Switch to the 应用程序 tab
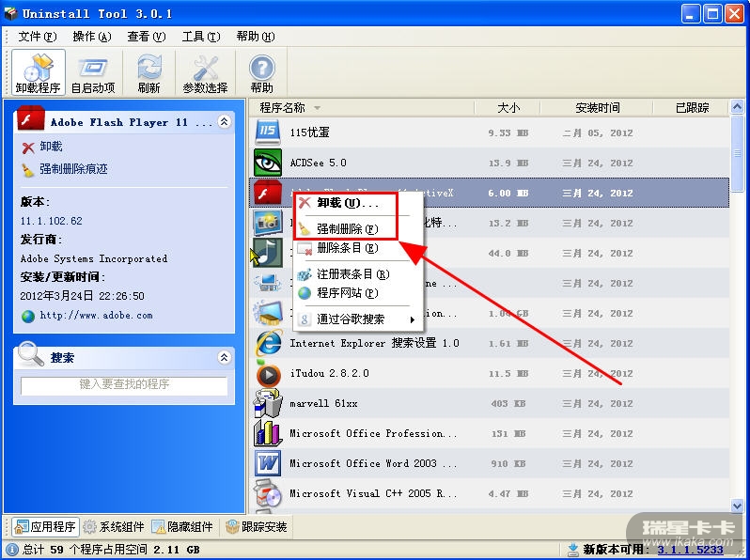Viewport: 750px width, 560px height. pos(45,527)
